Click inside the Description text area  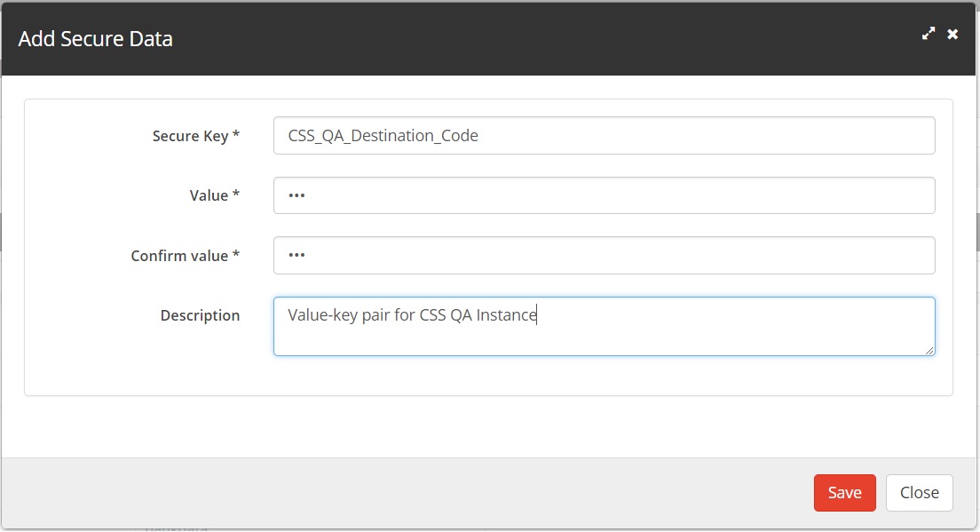coord(605,326)
